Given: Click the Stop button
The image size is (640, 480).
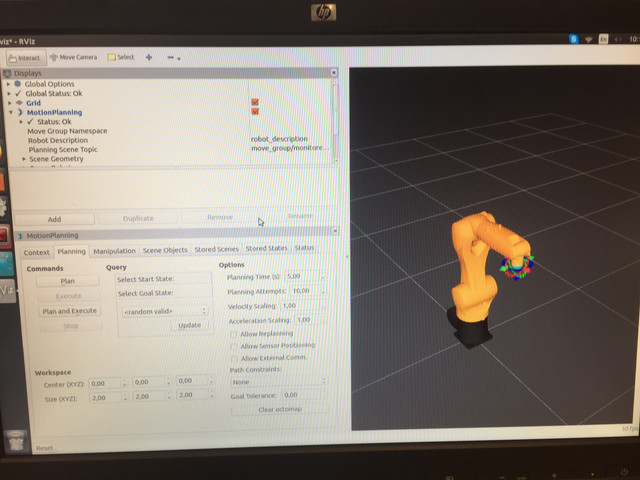Looking at the screenshot, I should click(71, 326).
